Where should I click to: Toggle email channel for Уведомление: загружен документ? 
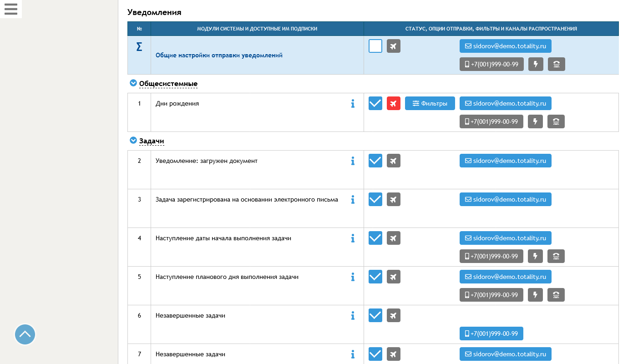pos(506,161)
